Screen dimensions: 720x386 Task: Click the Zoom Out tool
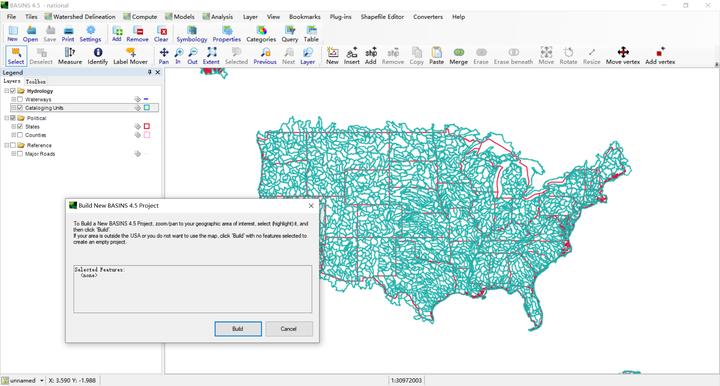[x=193, y=56]
